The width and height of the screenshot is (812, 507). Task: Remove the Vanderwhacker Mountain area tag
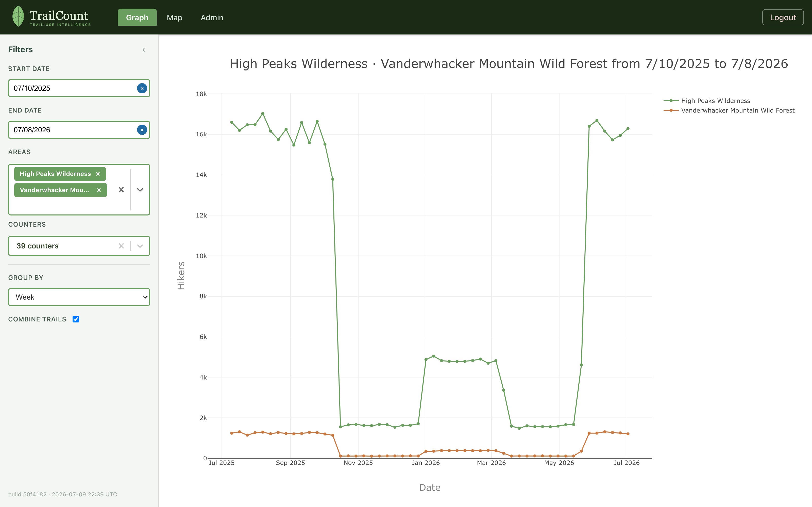(x=99, y=190)
